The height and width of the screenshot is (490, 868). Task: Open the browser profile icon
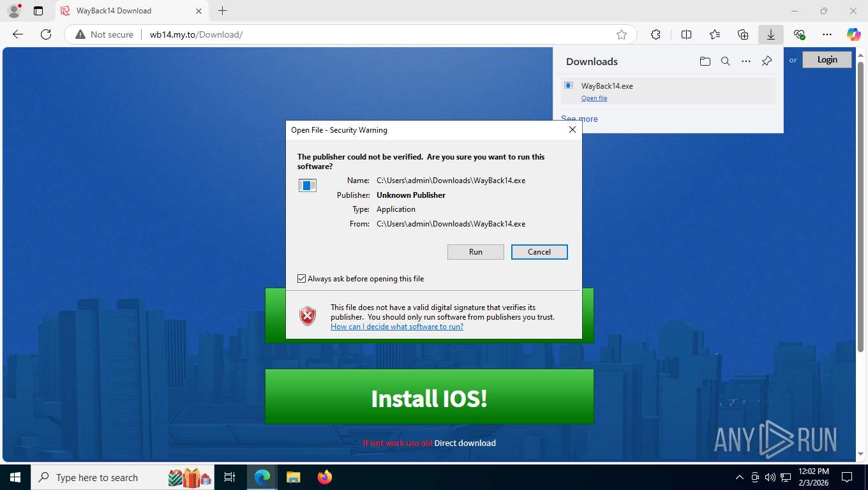coord(14,11)
